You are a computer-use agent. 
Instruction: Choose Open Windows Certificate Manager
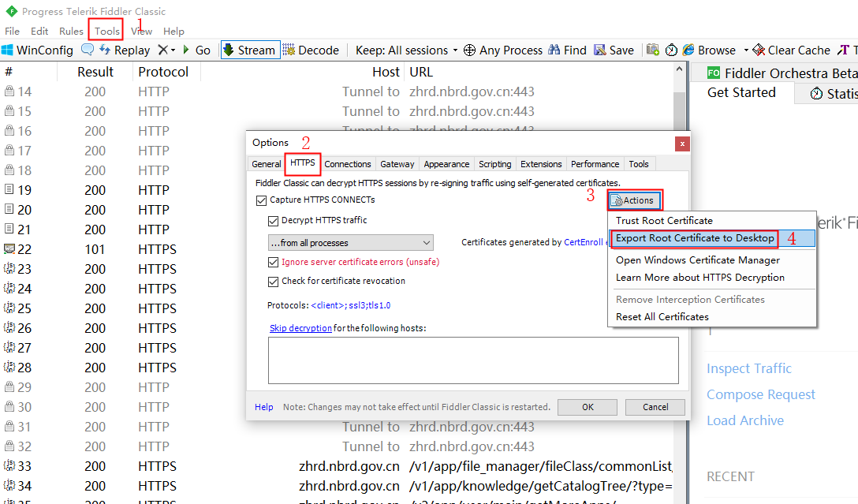pyautogui.click(x=711, y=260)
